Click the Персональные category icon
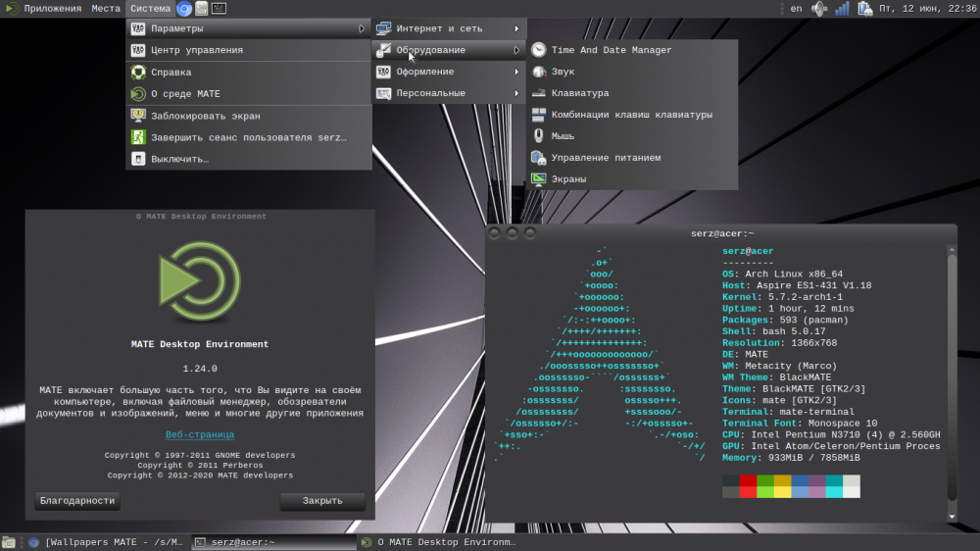Screen dimensions: 980x551 [384, 93]
